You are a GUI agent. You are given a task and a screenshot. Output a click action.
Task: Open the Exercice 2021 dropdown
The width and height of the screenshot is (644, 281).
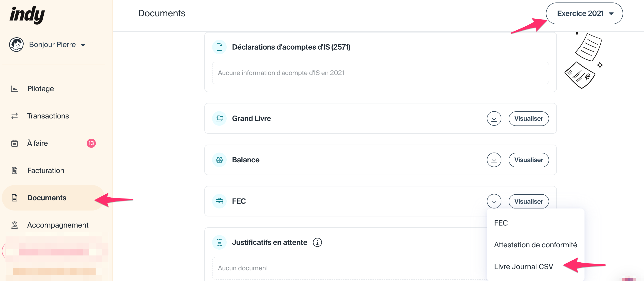[584, 13]
